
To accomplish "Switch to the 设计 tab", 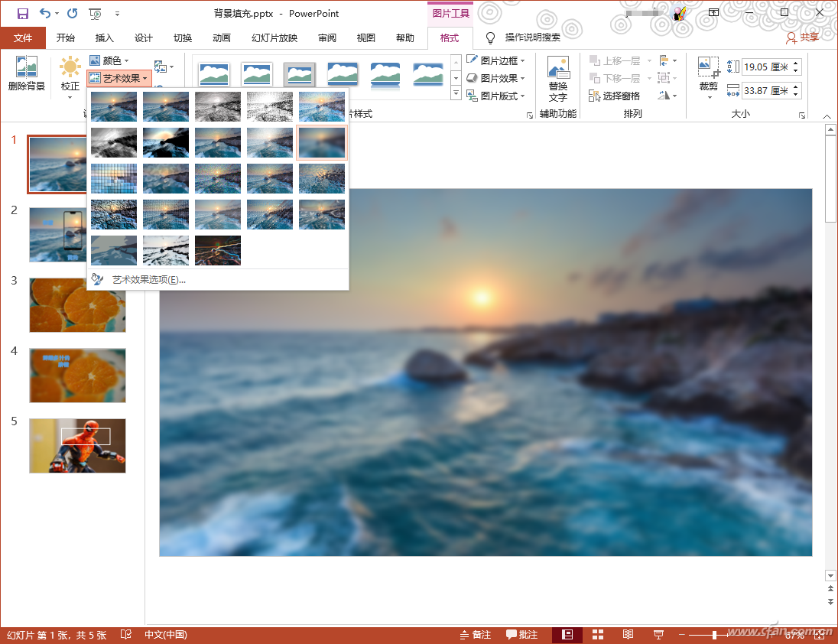I will coord(143,38).
